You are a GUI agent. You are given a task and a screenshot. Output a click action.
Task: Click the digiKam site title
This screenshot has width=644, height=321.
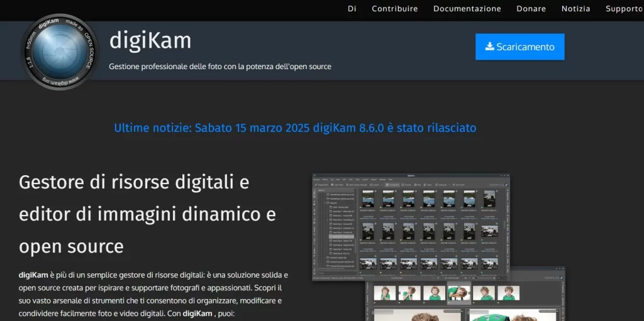tap(150, 41)
